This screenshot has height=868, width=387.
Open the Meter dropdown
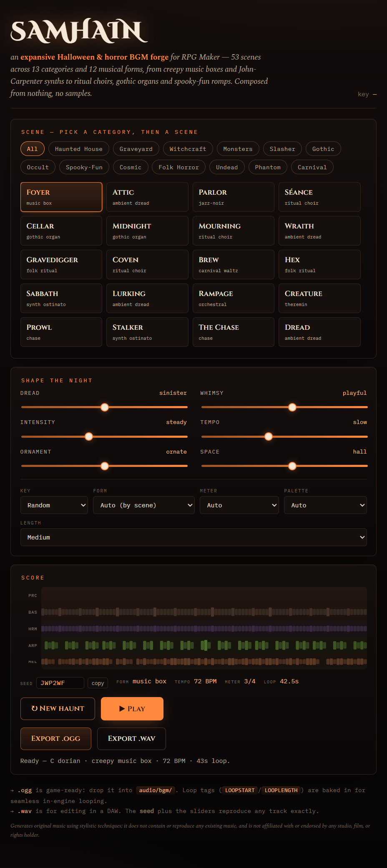239,505
